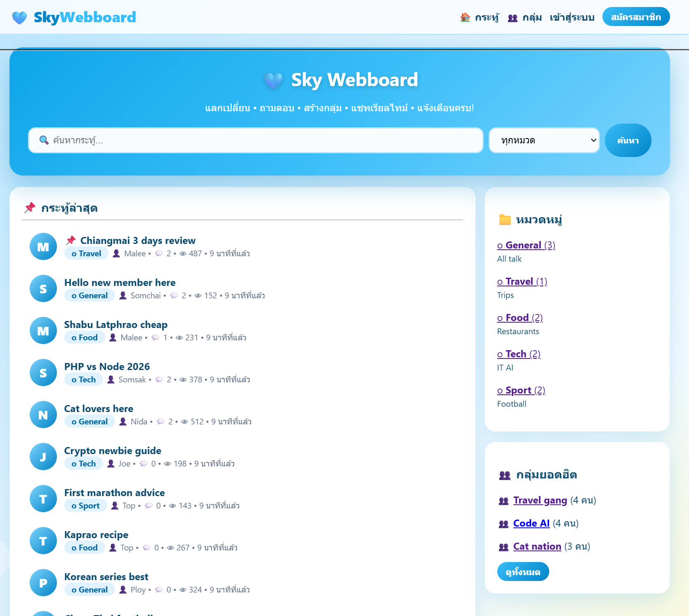This screenshot has height=616, width=689.
Task: Open the Food (2) category link
Action: [520, 318]
